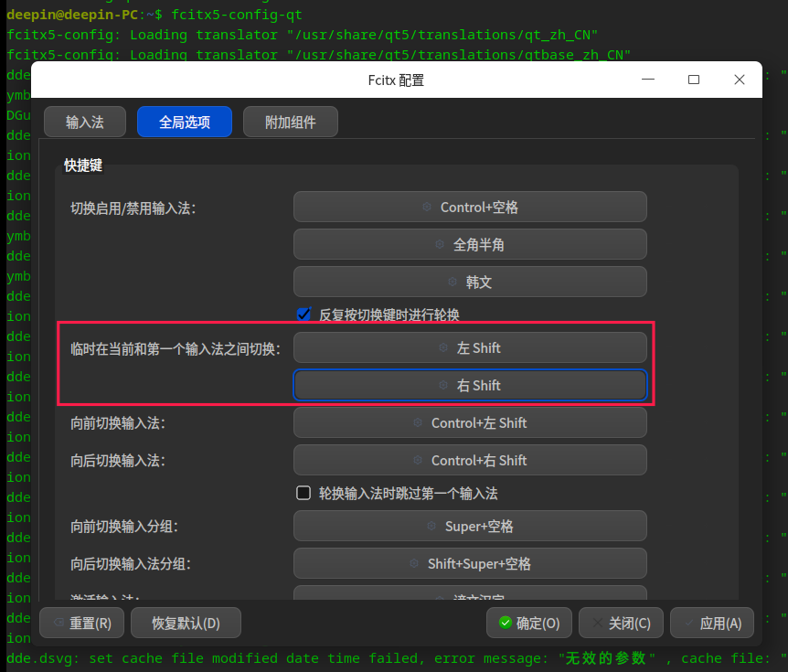Select the 全局选项 tab
788x672 pixels.
coord(185,122)
